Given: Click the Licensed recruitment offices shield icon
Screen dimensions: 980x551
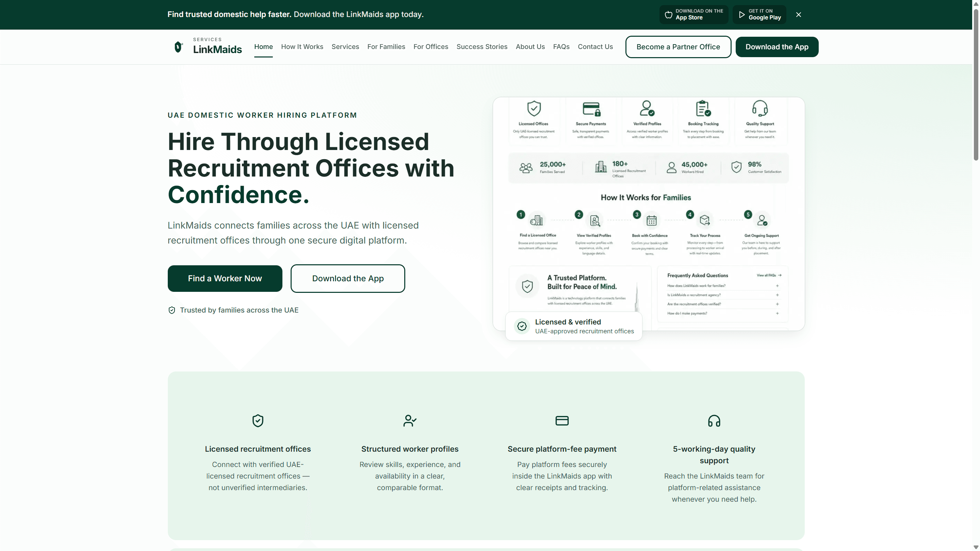Looking at the screenshot, I should [258, 421].
